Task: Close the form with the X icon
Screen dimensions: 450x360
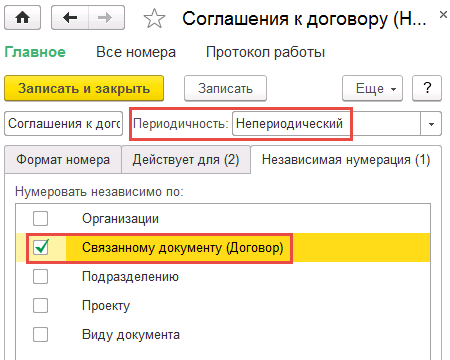Action: point(443,15)
